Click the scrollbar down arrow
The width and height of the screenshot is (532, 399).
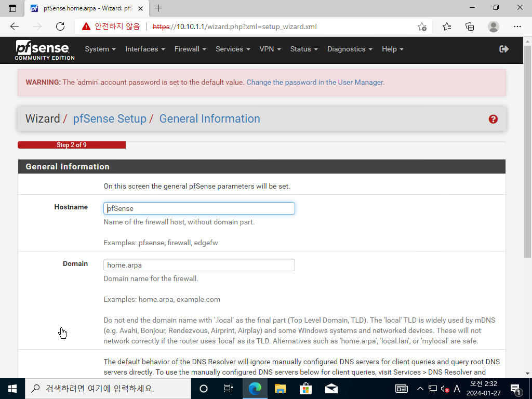527,374
